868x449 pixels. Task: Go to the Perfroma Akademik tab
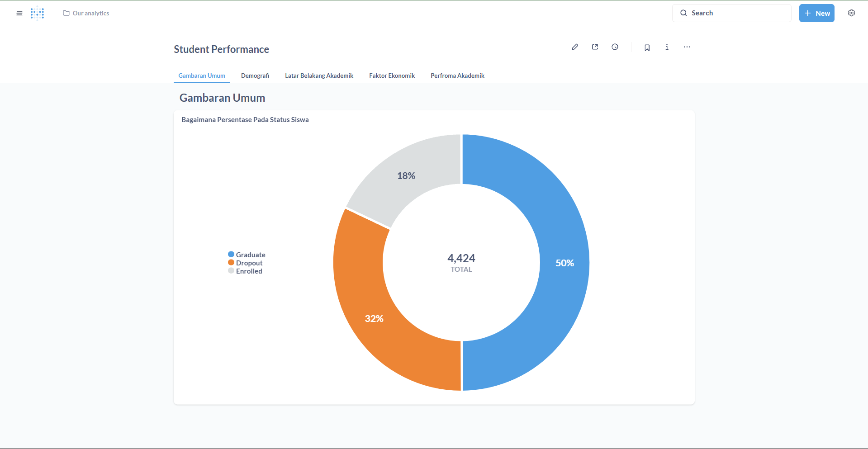click(x=457, y=76)
